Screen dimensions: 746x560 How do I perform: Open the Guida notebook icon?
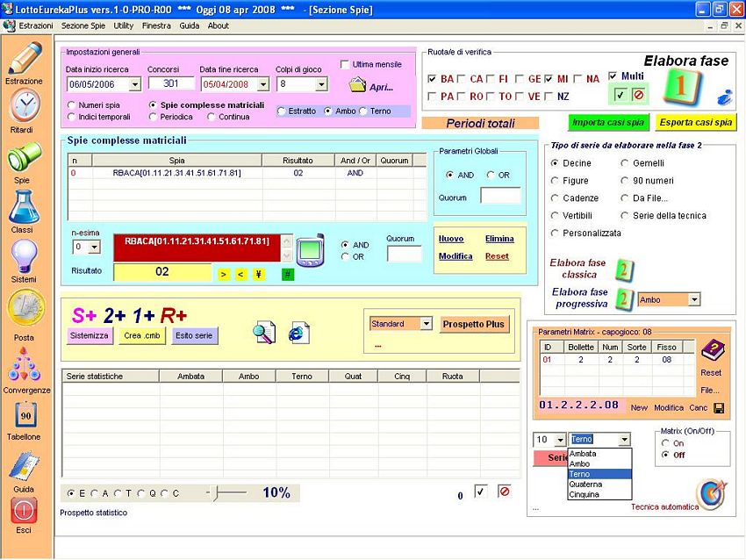24,466
